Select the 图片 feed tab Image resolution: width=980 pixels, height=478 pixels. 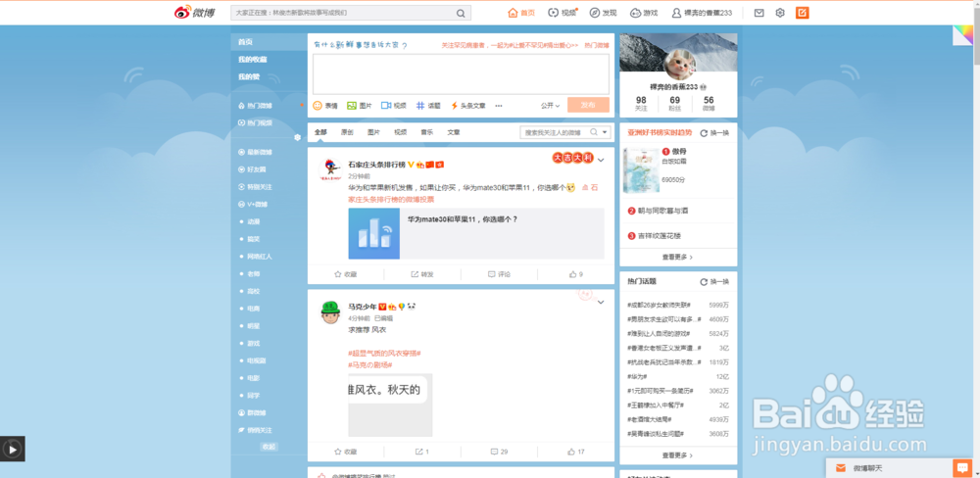click(x=373, y=132)
